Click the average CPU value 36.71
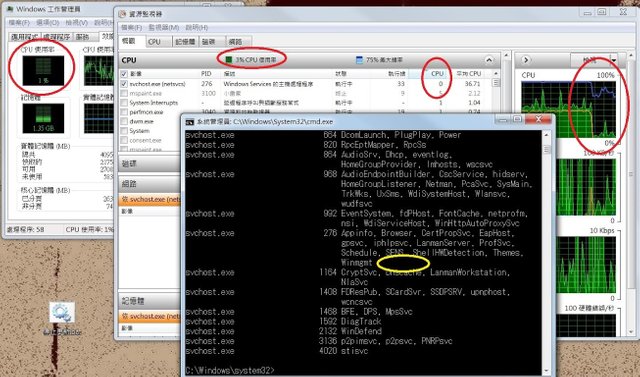This screenshot has width=640, height=377. pyautogui.click(x=472, y=84)
